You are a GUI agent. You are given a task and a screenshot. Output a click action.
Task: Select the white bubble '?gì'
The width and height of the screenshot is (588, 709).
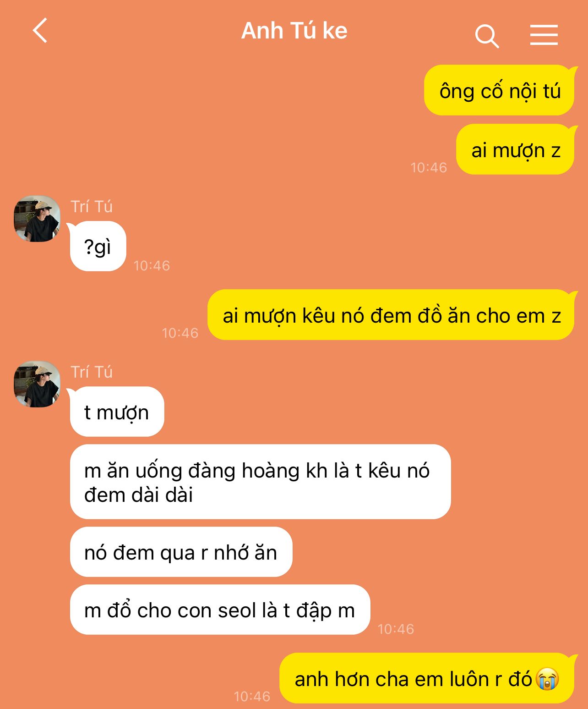[x=98, y=247]
